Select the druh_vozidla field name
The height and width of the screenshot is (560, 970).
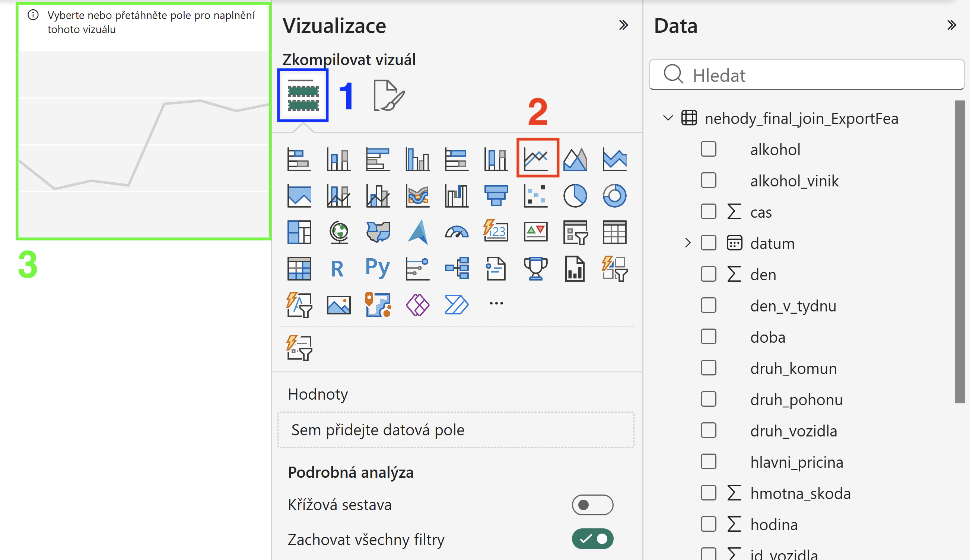click(x=794, y=431)
